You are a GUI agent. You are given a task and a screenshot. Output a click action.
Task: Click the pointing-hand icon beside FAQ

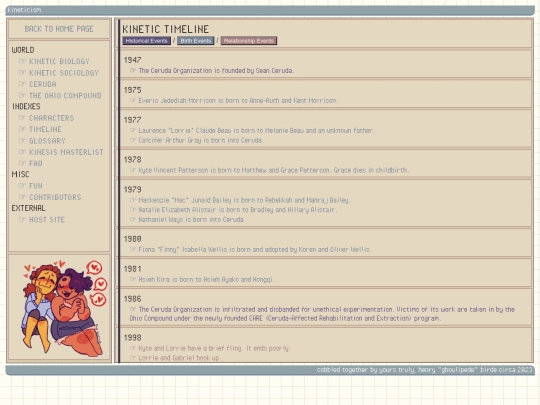tap(22, 163)
